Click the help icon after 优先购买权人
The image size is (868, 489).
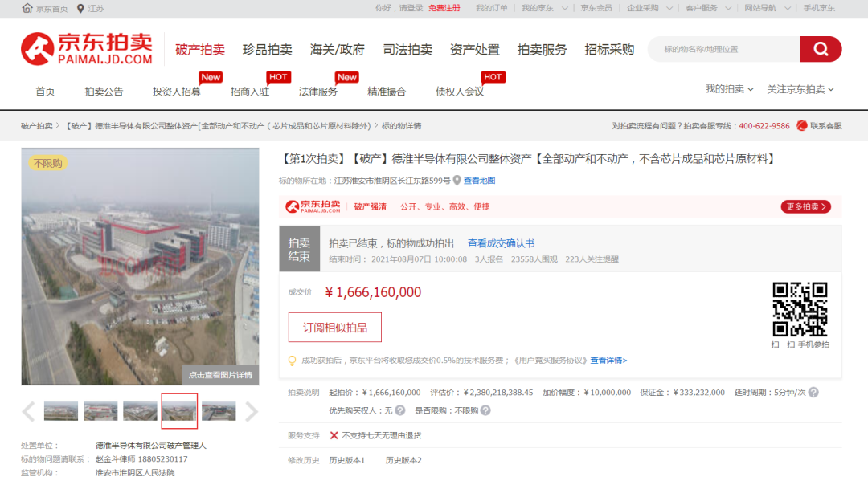[x=400, y=410]
